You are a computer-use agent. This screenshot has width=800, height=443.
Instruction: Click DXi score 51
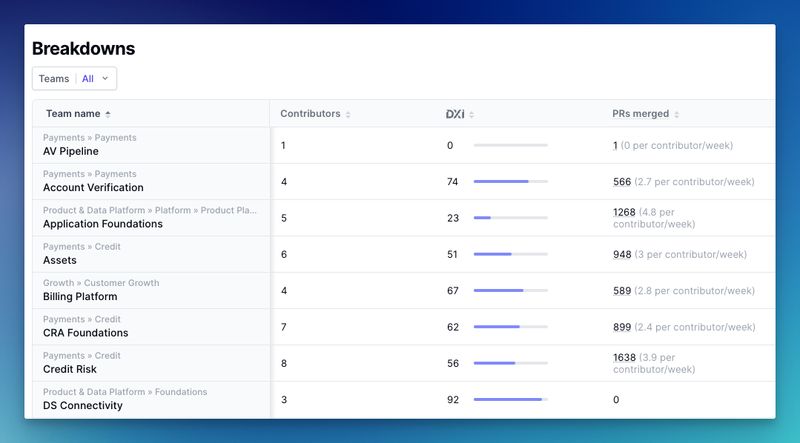(x=453, y=254)
